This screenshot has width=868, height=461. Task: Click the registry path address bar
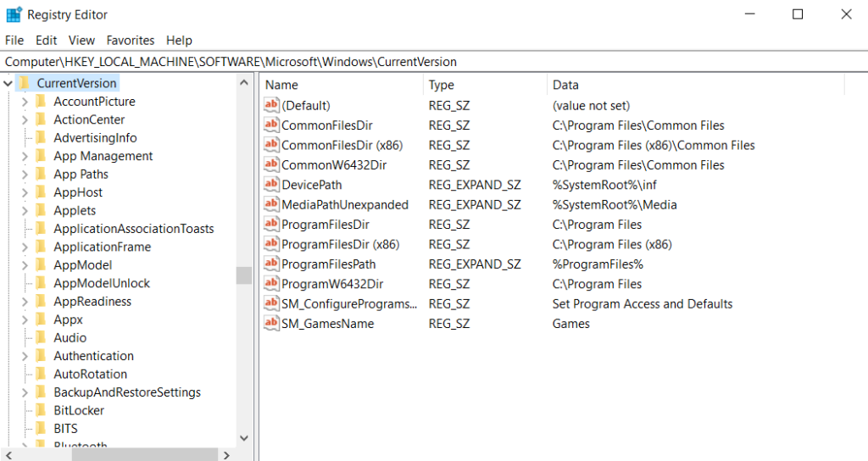(424, 62)
